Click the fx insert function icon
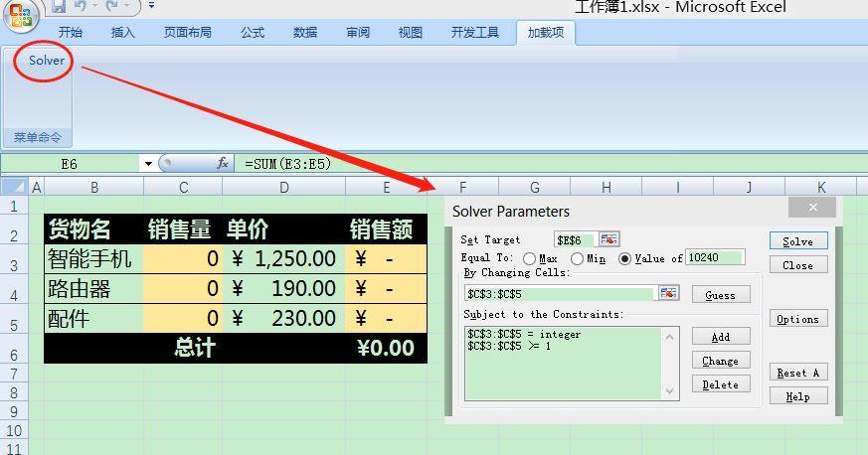The image size is (868, 455). coord(223,164)
